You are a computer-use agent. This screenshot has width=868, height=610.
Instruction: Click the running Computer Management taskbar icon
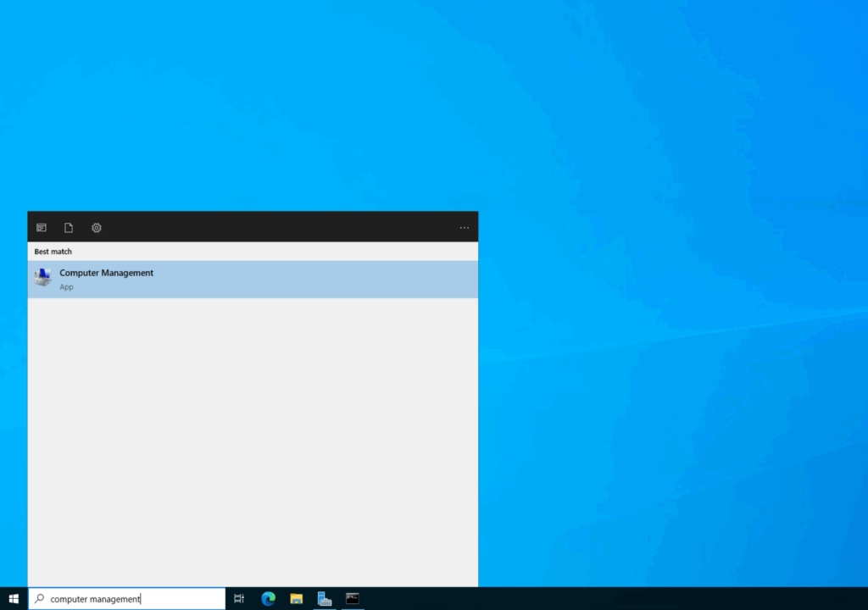[325, 598]
